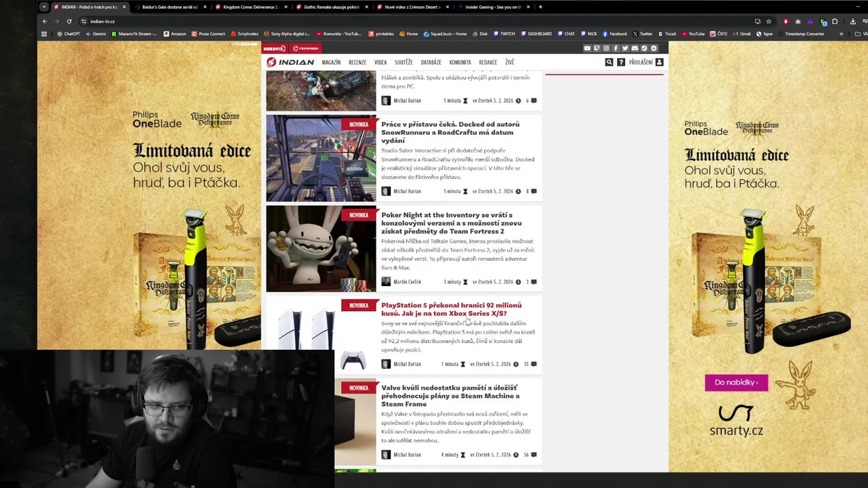Open the Gemini bookmark
This screenshot has width=868, height=488.
point(96,34)
